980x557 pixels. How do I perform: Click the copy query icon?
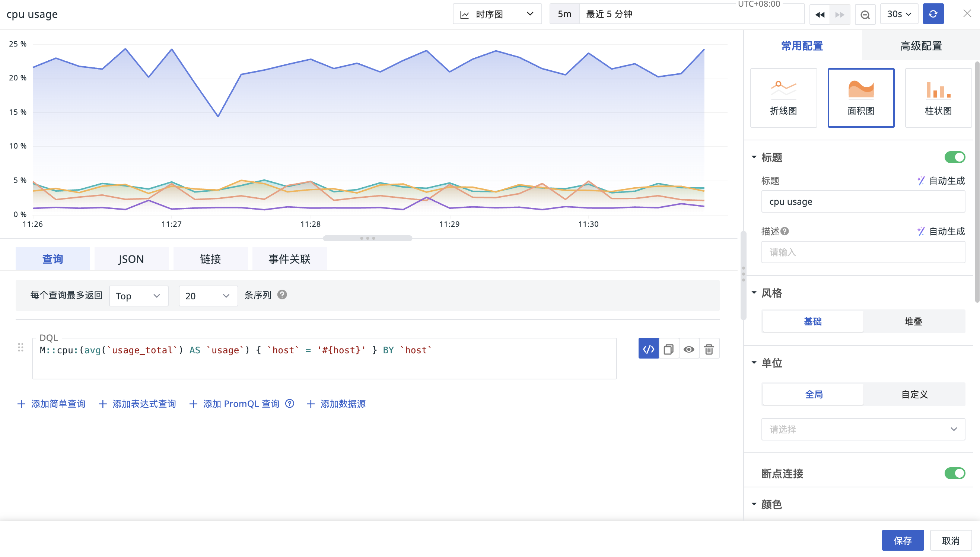(x=668, y=349)
